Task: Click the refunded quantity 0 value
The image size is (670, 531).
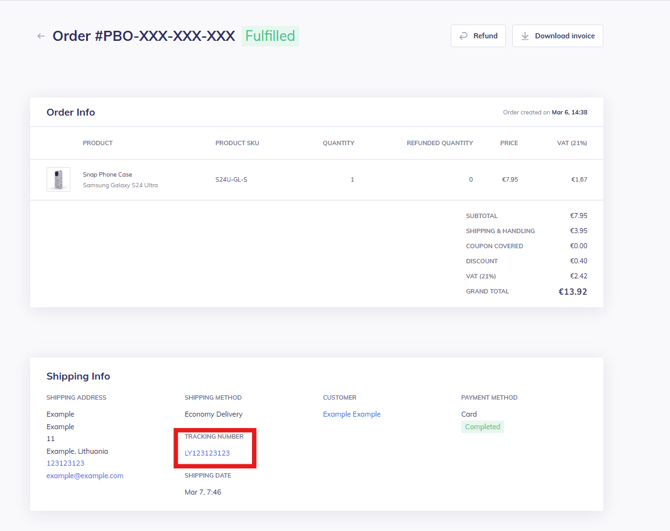Action: 471,180
